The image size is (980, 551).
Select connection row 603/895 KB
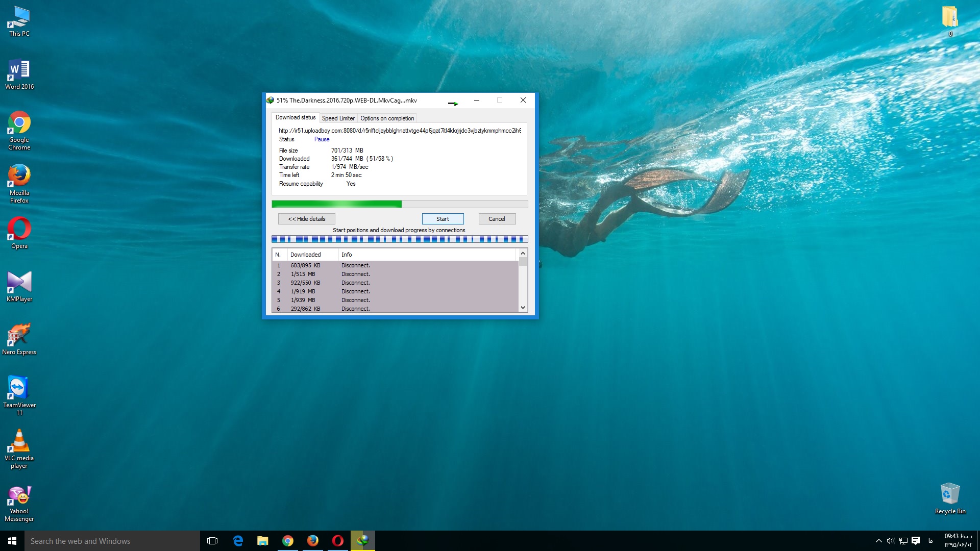point(396,265)
